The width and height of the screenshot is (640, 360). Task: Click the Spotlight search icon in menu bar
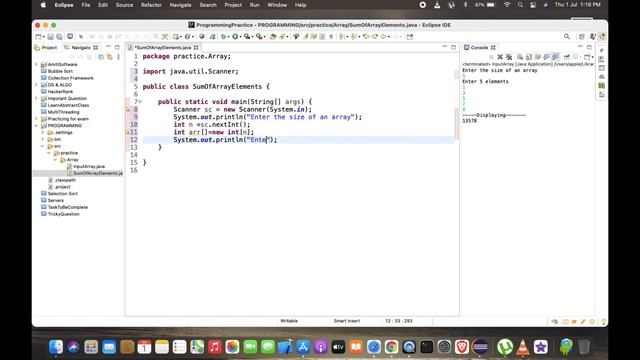pyautogui.click(x=520, y=5)
